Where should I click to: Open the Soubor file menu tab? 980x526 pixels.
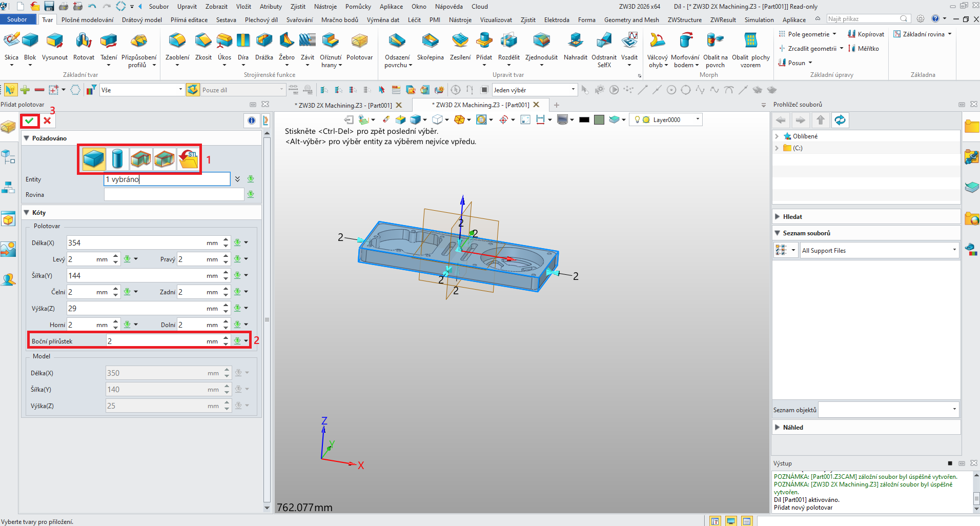(x=17, y=19)
